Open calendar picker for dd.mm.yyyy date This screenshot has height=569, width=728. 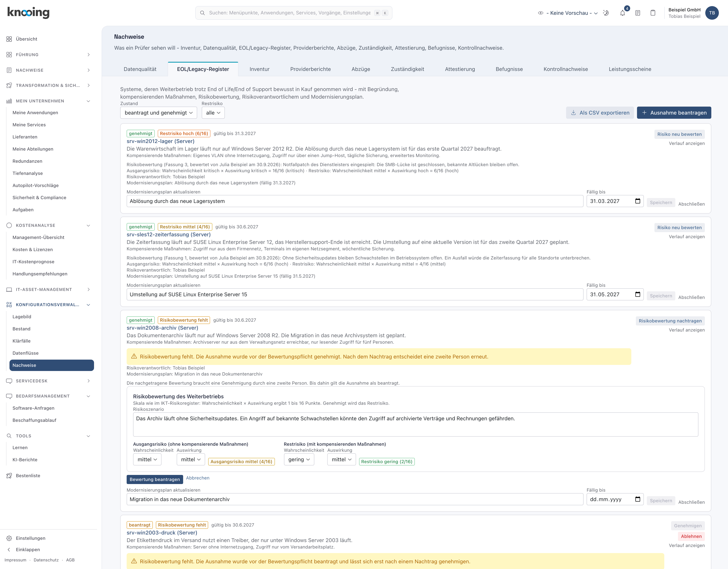click(x=638, y=499)
